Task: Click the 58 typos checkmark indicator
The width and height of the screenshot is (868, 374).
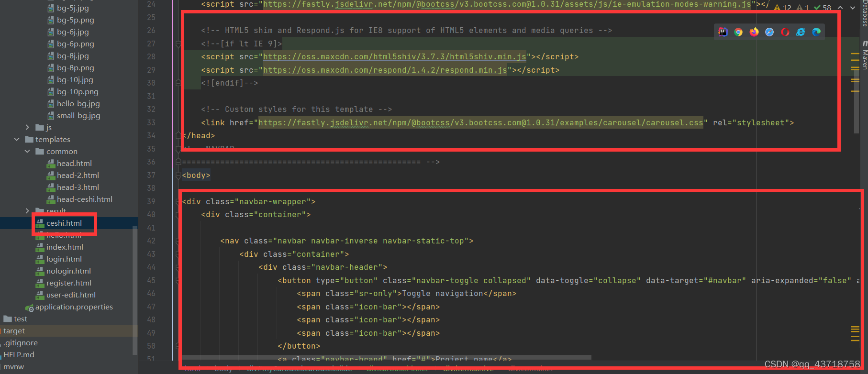Action: [x=823, y=8]
